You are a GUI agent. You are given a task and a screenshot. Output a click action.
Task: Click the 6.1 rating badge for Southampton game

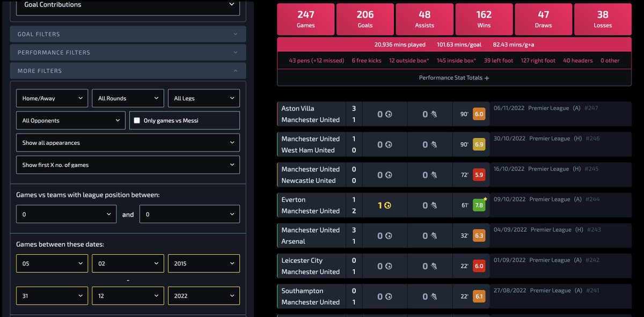point(479,297)
